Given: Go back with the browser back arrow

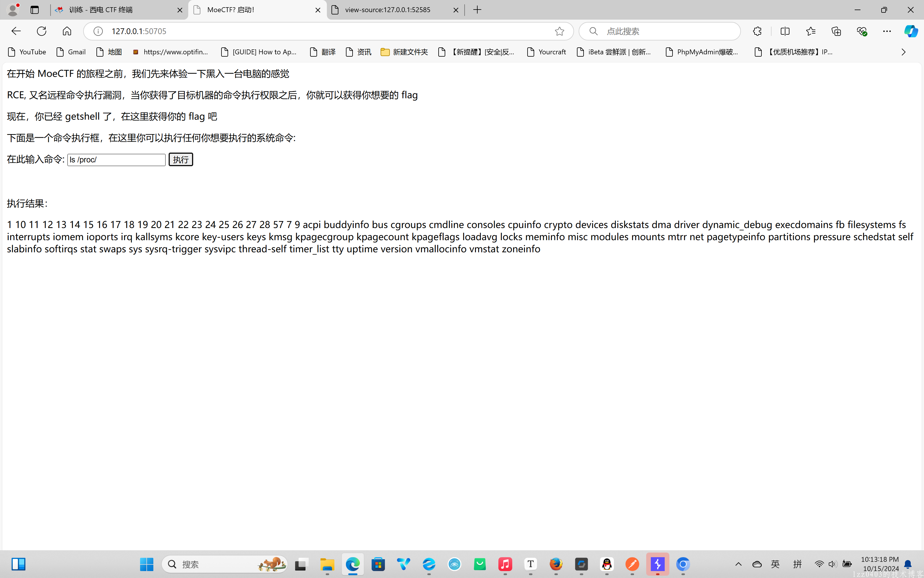Looking at the screenshot, I should tap(16, 31).
